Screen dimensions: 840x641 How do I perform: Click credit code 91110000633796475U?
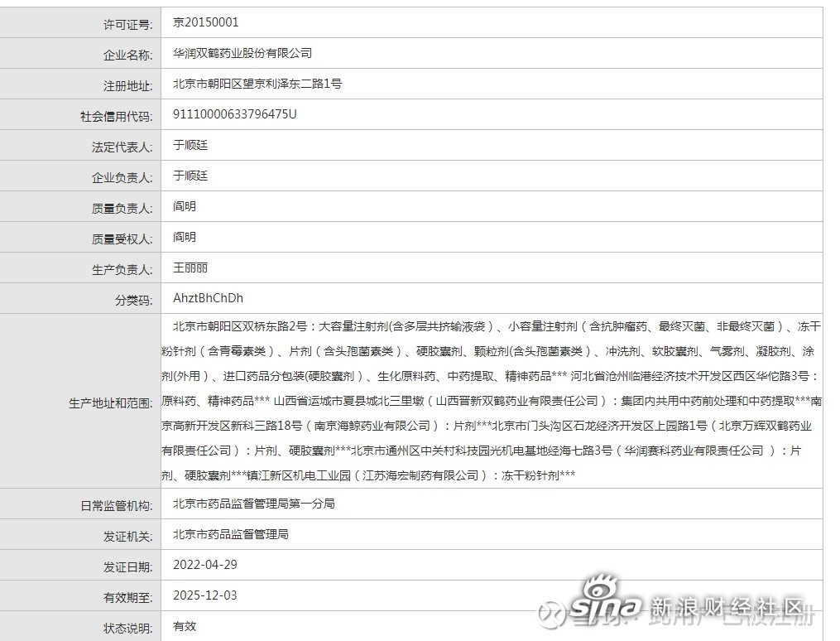pos(235,114)
